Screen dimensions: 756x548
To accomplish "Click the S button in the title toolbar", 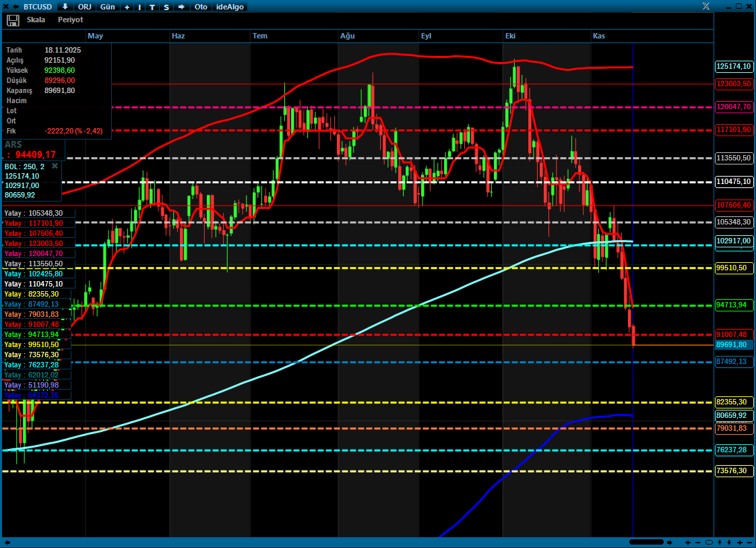I will pos(166,7).
